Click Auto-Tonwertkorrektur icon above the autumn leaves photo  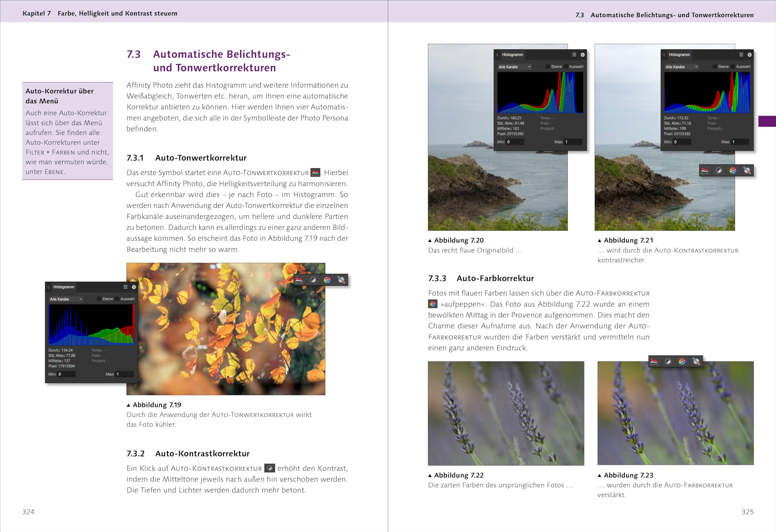pyautogui.click(x=299, y=280)
